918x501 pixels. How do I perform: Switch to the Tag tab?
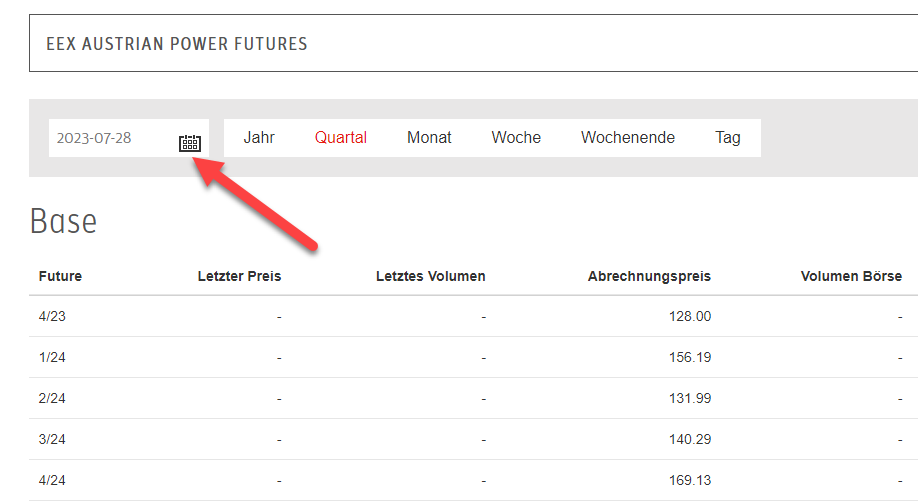pyautogui.click(x=728, y=138)
